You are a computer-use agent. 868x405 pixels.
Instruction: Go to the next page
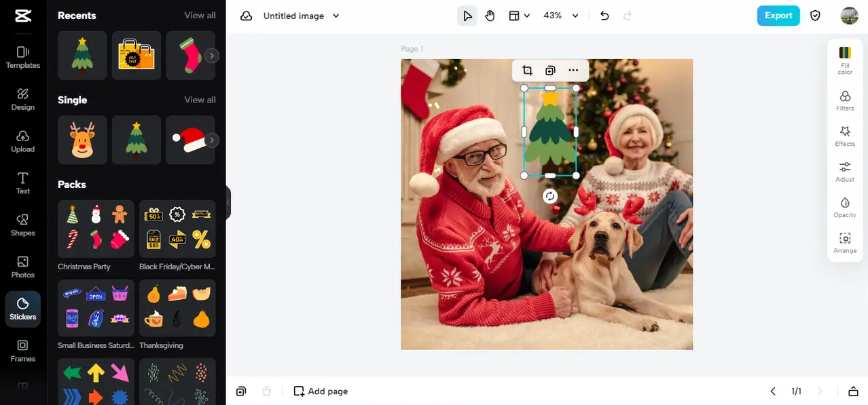point(820,391)
